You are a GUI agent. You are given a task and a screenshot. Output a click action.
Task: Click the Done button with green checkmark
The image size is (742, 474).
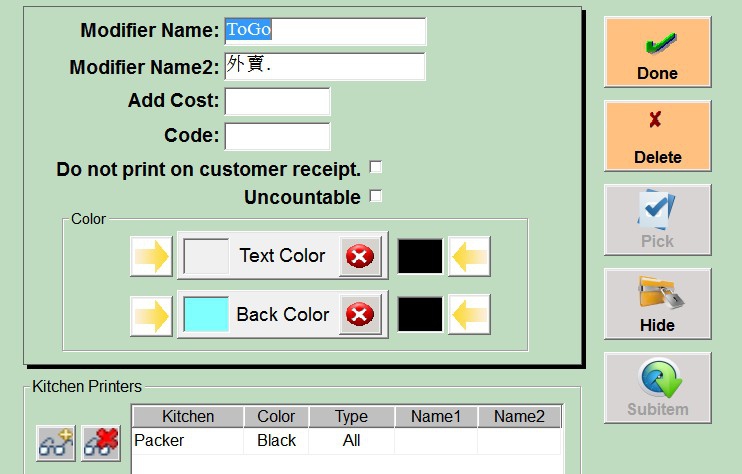click(x=657, y=52)
